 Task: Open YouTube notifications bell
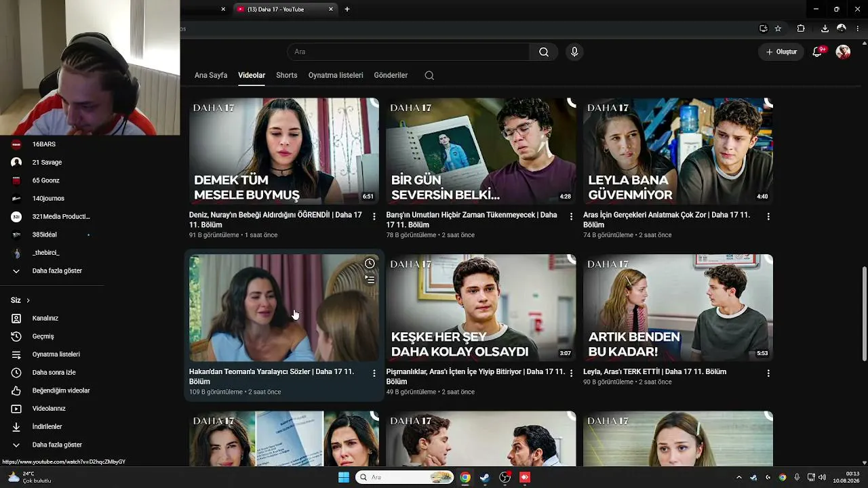pyautogui.click(x=818, y=52)
